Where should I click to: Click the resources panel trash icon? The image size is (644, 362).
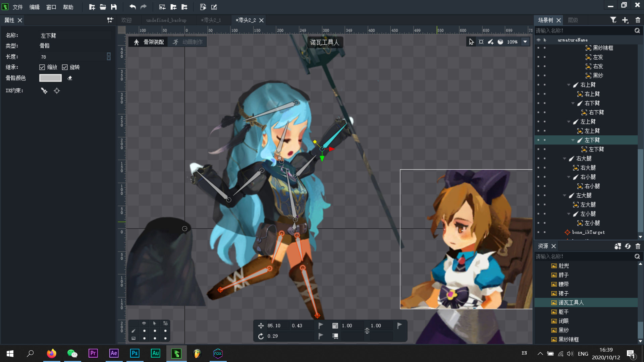pyautogui.click(x=638, y=246)
